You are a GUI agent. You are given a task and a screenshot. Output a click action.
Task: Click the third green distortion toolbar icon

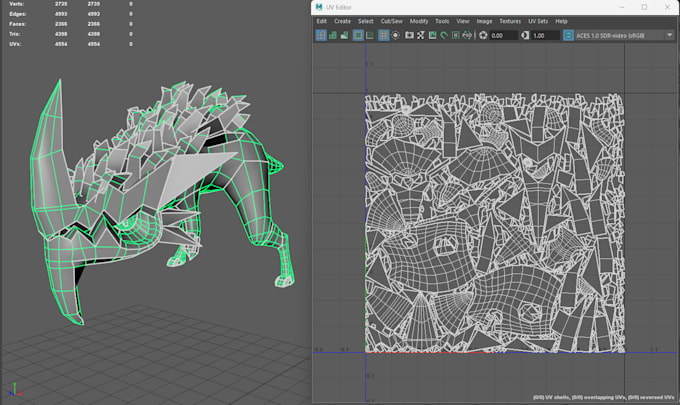pos(344,35)
